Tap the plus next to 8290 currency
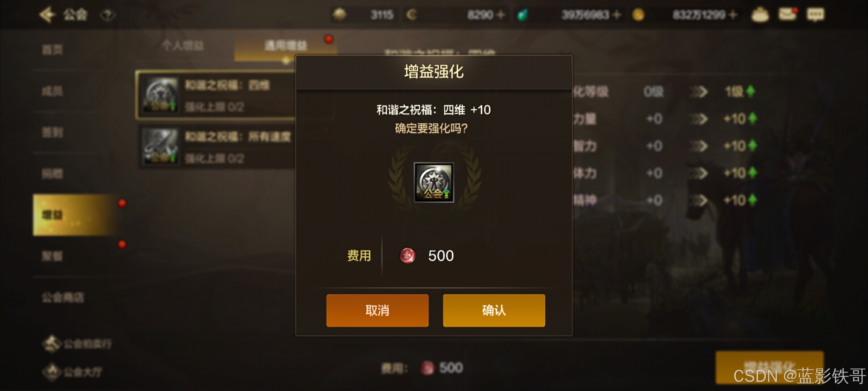The width and height of the screenshot is (868, 391). point(501,15)
